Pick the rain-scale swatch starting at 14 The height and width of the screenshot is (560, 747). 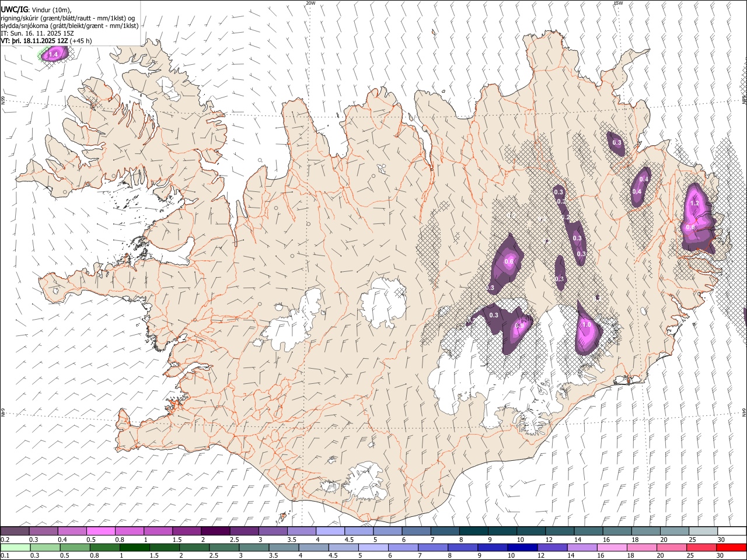point(581,547)
